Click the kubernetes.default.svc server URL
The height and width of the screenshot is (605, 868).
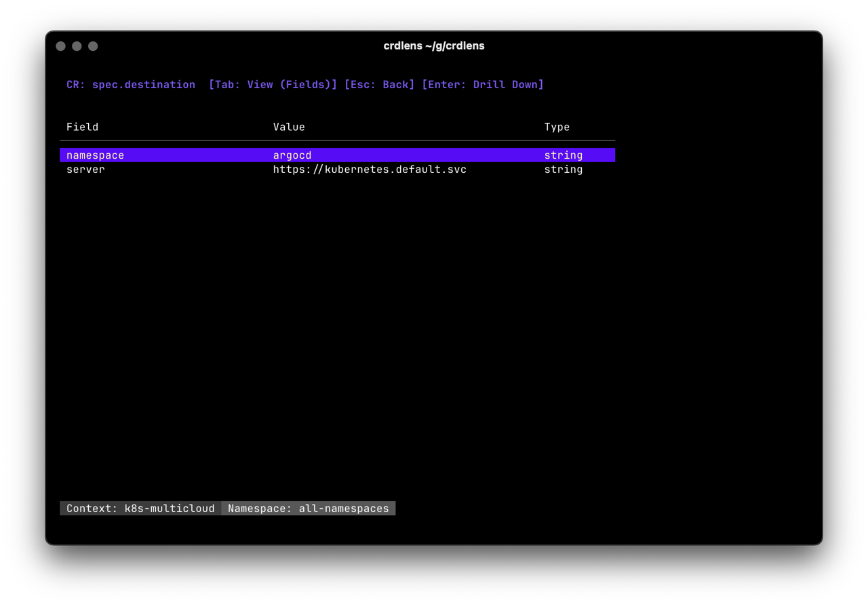pyautogui.click(x=370, y=169)
